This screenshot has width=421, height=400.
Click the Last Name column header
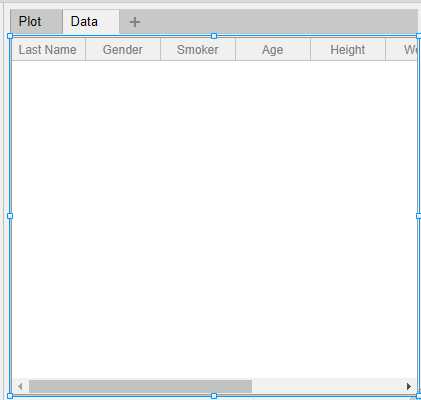48,50
